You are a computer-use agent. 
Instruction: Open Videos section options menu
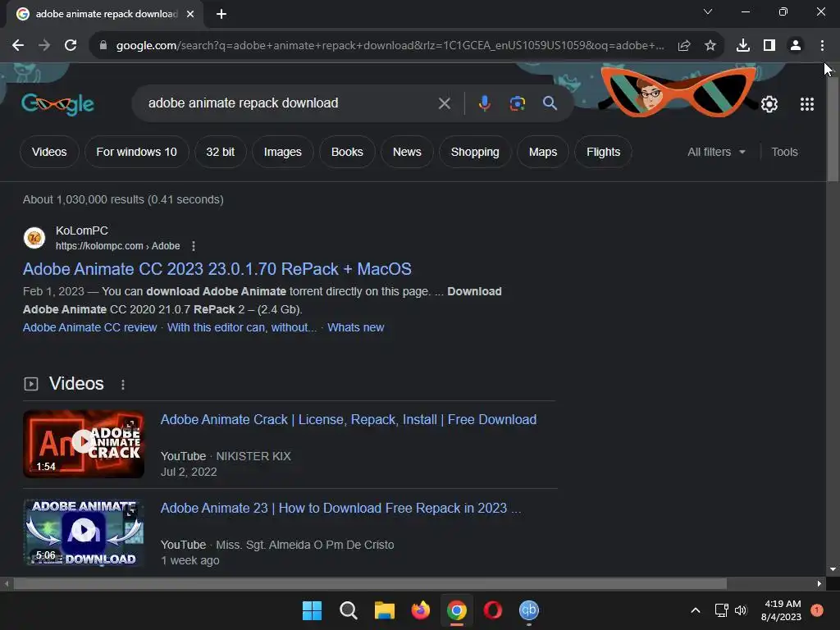[123, 385]
